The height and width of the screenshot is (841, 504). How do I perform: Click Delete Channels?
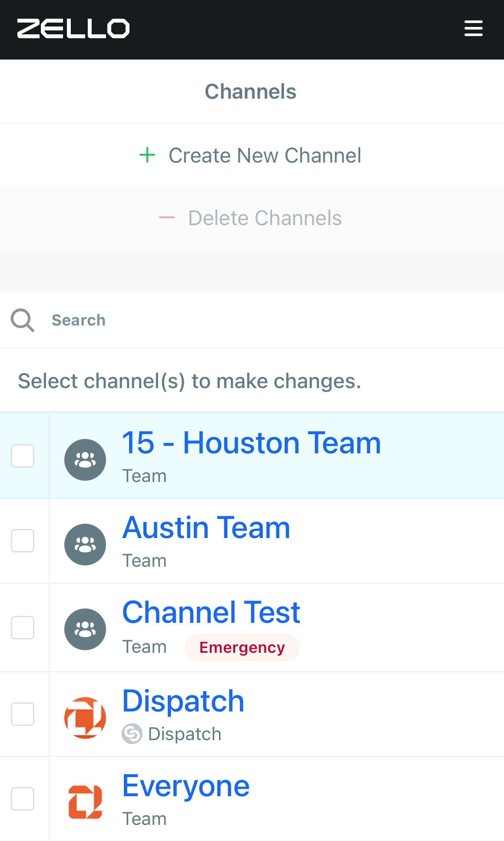tap(252, 218)
